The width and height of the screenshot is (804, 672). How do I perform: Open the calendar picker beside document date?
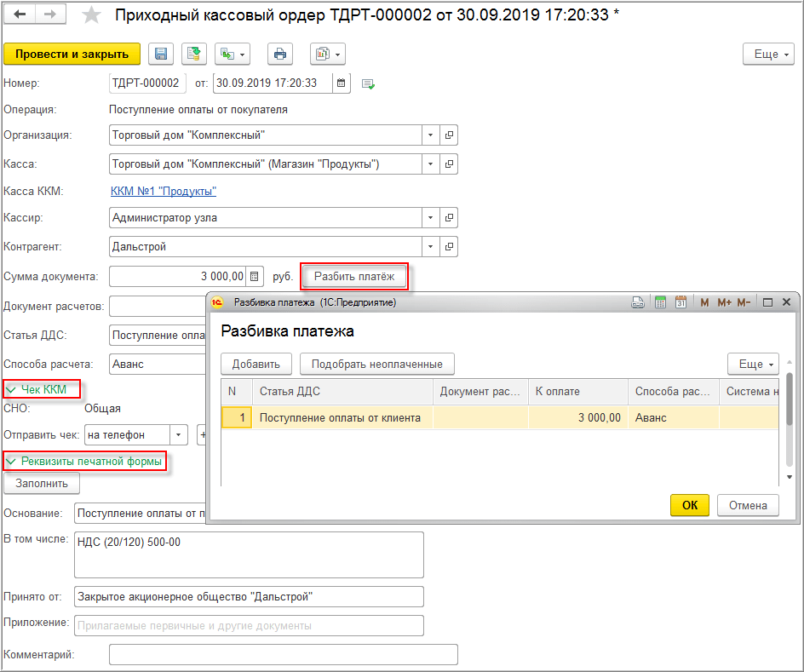pyautogui.click(x=341, y=83)
